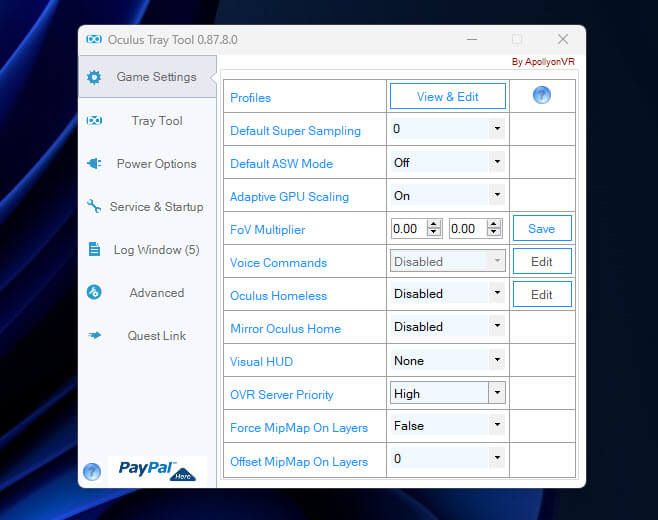Click the OVR Server Priority label
The image size is (658, 520).
[x=282, y=395]
